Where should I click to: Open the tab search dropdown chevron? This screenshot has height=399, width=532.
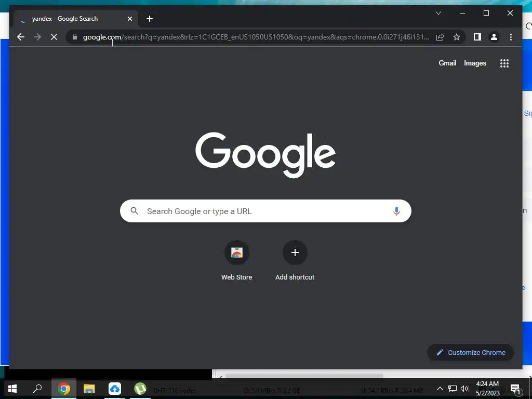(438, 13)
